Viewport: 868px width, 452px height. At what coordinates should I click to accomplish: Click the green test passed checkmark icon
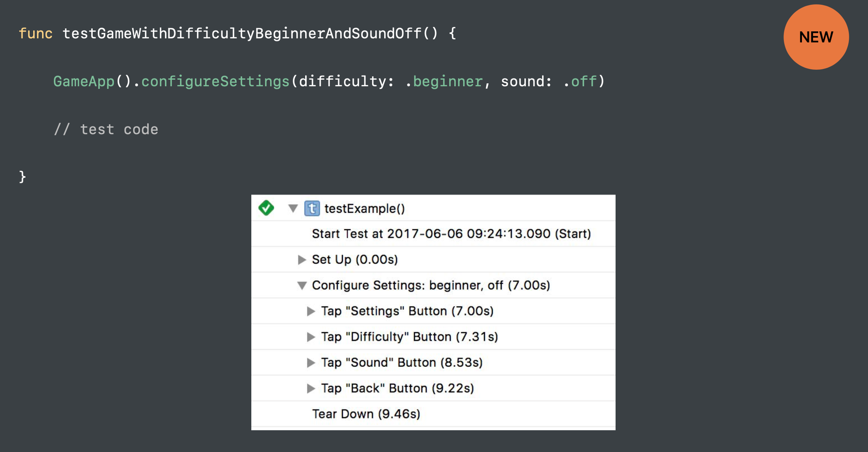point(266,208)
